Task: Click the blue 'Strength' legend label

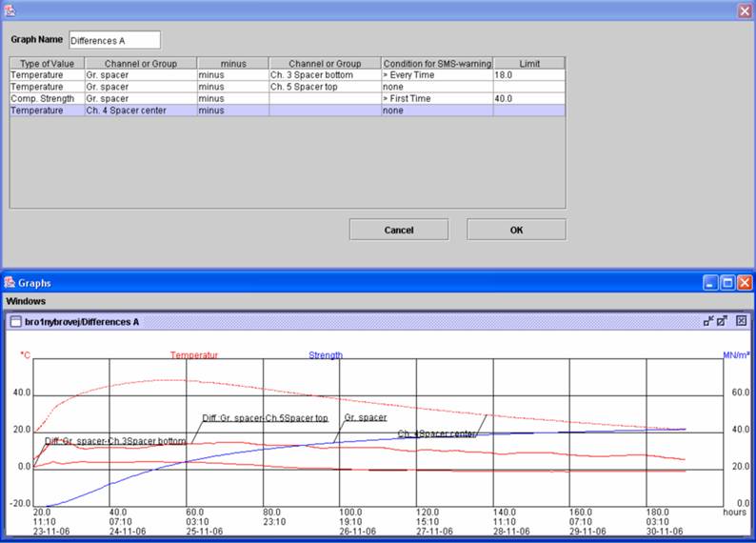Action: click(326, 355)
